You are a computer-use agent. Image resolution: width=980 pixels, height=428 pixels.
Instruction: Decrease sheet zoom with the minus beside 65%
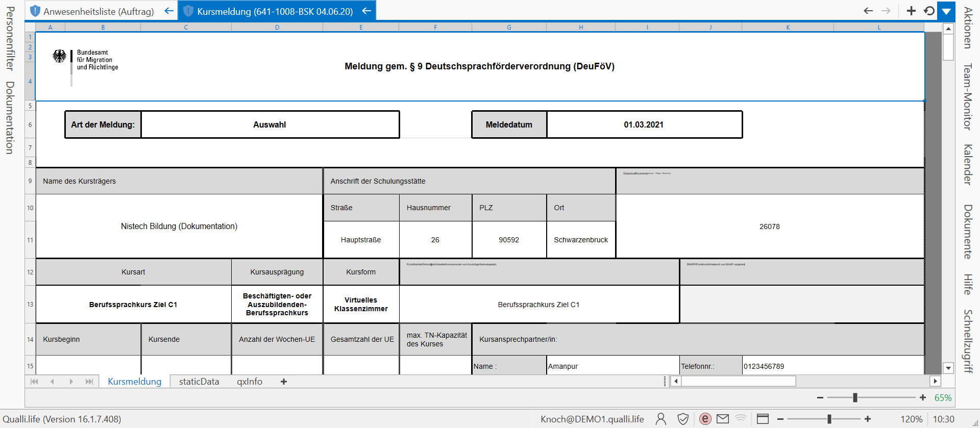coord(820,397)
